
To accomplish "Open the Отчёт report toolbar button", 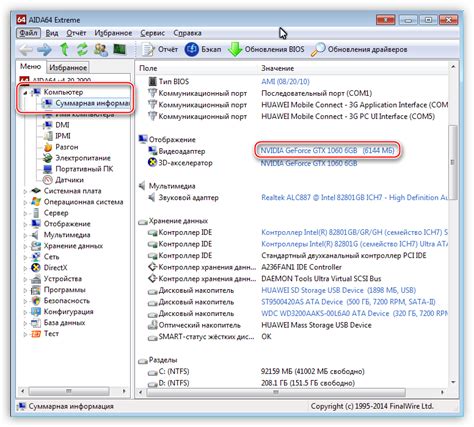I will 160,50.
